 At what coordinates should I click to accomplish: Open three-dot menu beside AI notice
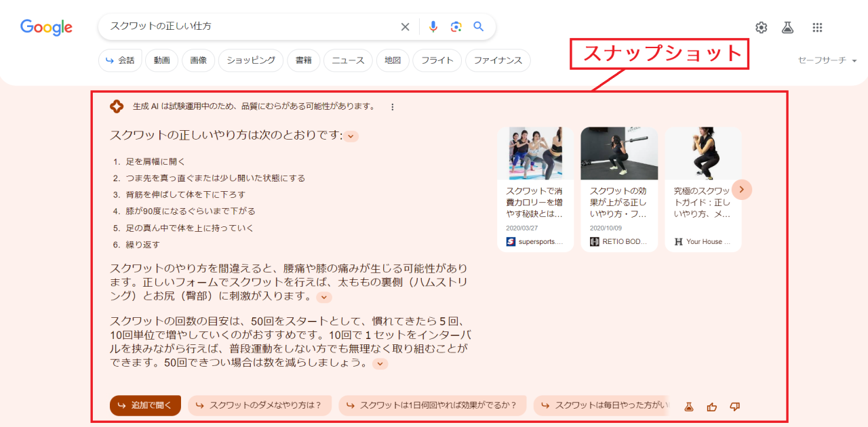(x=392, y=106)
